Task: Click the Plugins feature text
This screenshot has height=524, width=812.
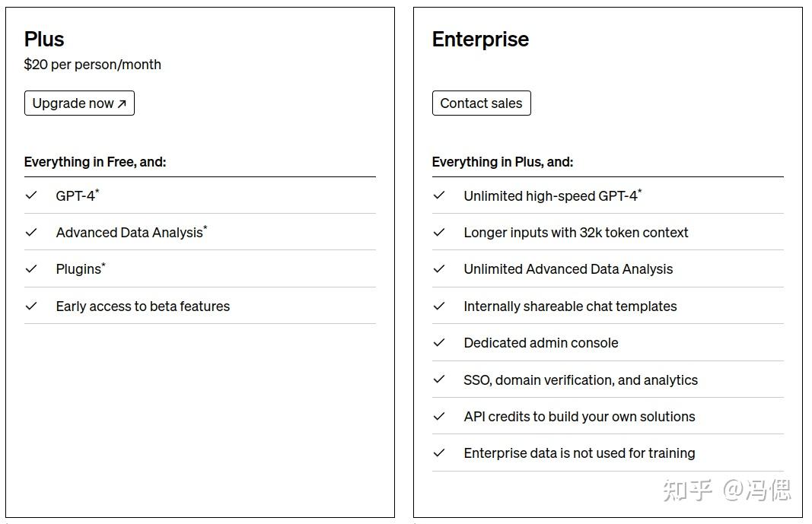Action: (78, 269)
